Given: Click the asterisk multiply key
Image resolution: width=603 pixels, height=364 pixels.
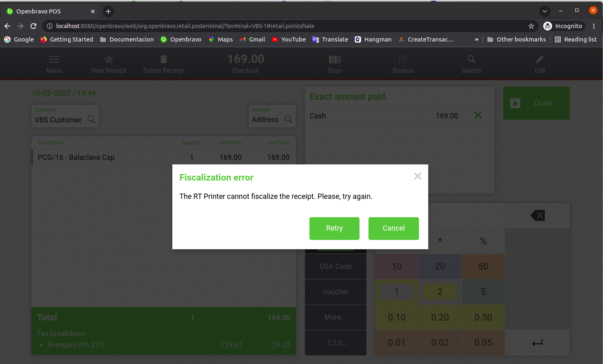Looking at the screenshot, I should [x=440, y=241].
